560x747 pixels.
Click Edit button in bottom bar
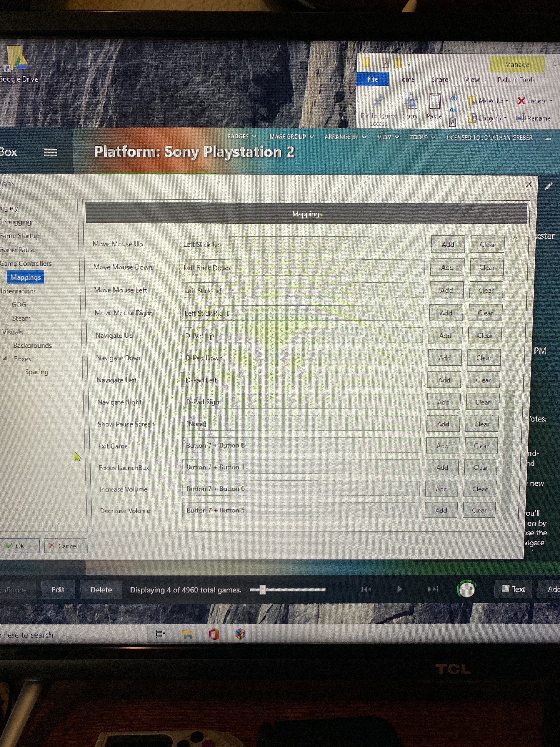click(x=58, y=590)
